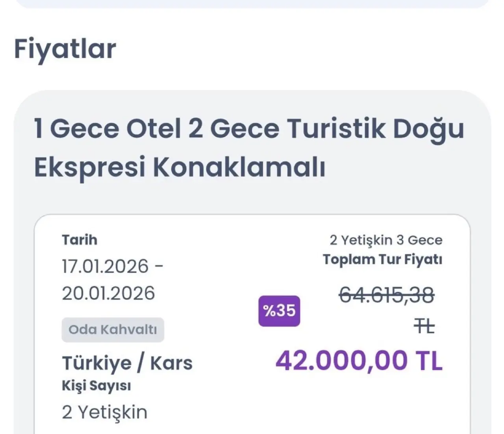Tap the %35 discount badge
This screenshot has height=434, width=504.
pyautogui.click(x=279, y=311)
